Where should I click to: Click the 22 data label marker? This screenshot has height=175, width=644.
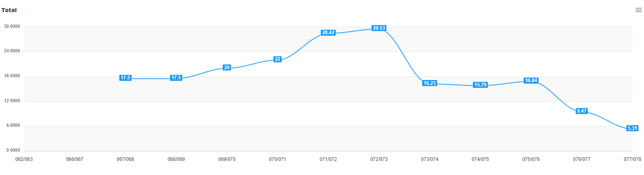(277, 59)
